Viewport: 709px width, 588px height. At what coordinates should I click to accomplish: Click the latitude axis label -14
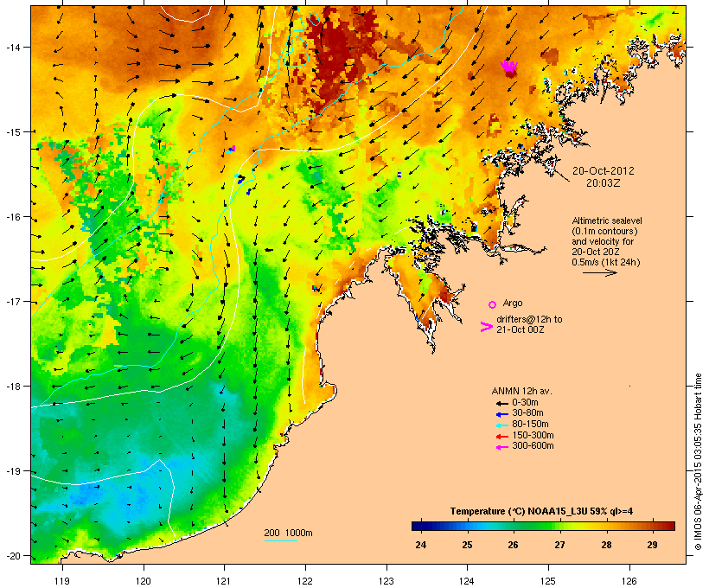pyautogui.click(x=13, y=48)
